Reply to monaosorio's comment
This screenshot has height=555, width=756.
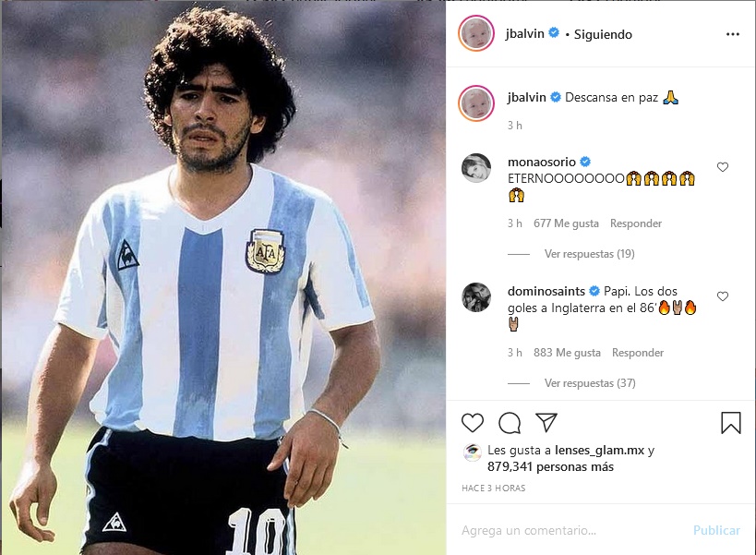[635, 223]
